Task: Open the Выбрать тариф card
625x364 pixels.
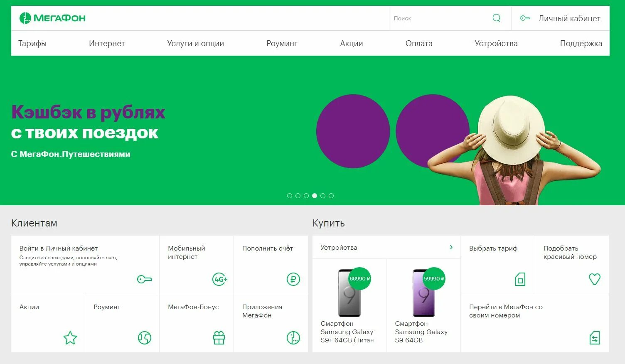Action: click(x=498, y=265)
